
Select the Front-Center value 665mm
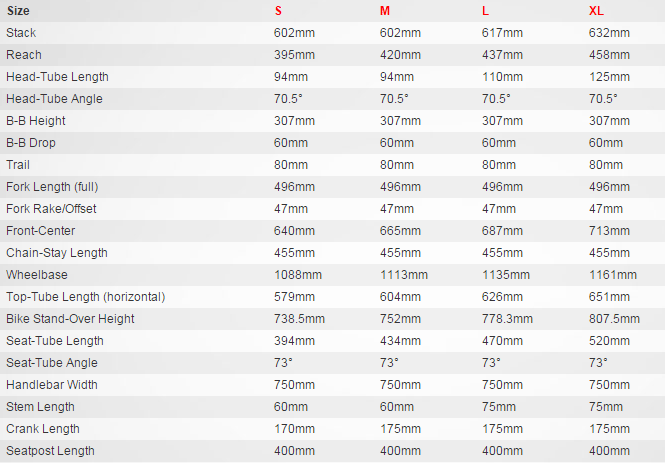398,231
